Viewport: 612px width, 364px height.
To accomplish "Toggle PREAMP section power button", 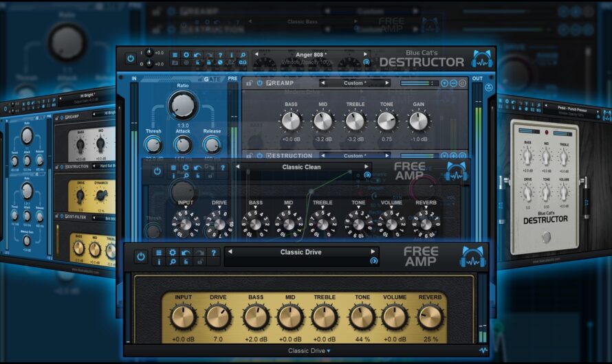I will [x=259, y=83].
